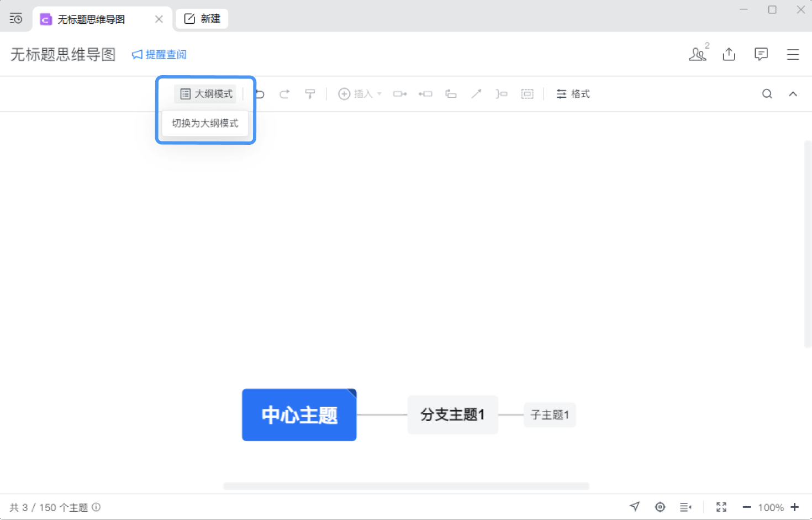Click the navigation arrow icon in status bar
The image size is (812, 520).
(x=635, y=507)
